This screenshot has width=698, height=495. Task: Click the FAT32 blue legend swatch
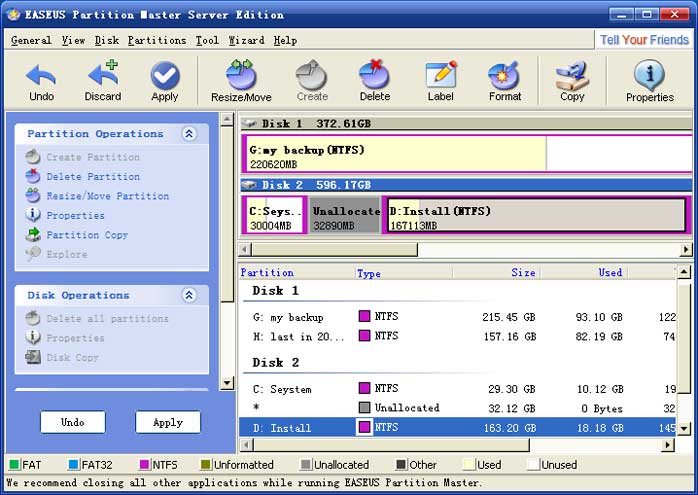point(73,465)
